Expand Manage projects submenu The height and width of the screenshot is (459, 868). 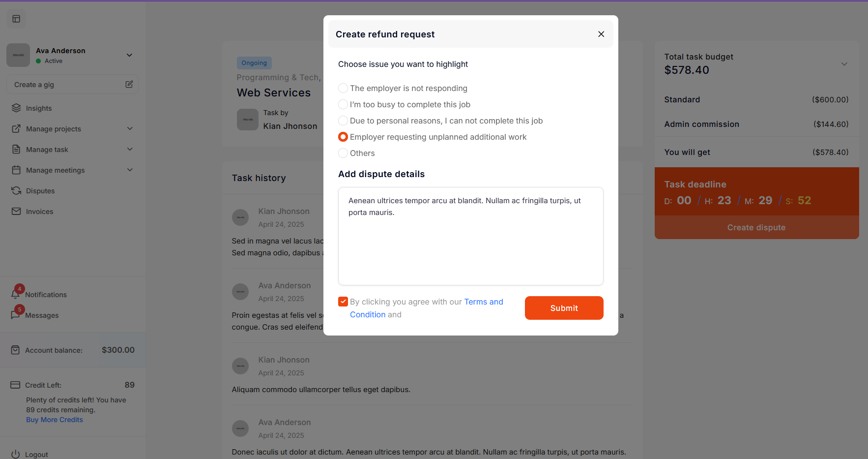(130, 128)
